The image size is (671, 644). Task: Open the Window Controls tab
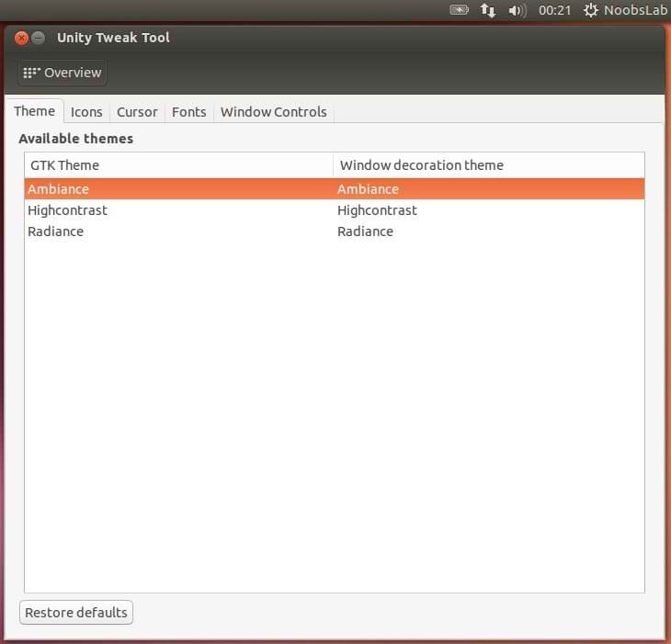[273, 112]
